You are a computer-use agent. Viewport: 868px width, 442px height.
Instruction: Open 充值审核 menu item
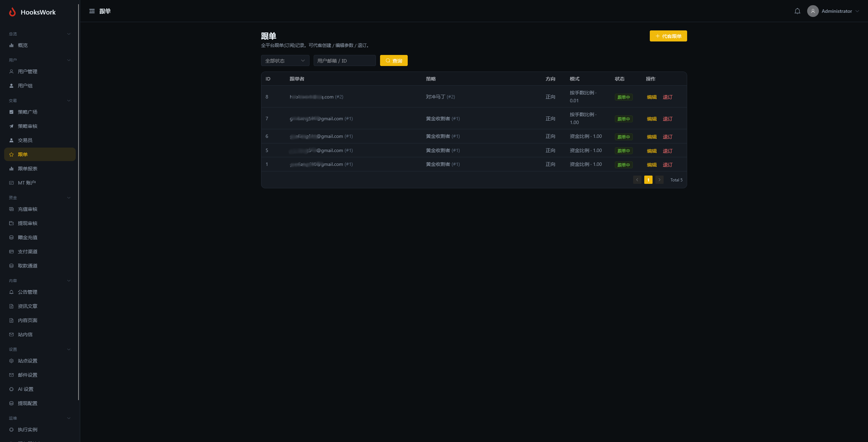[40, 209]
